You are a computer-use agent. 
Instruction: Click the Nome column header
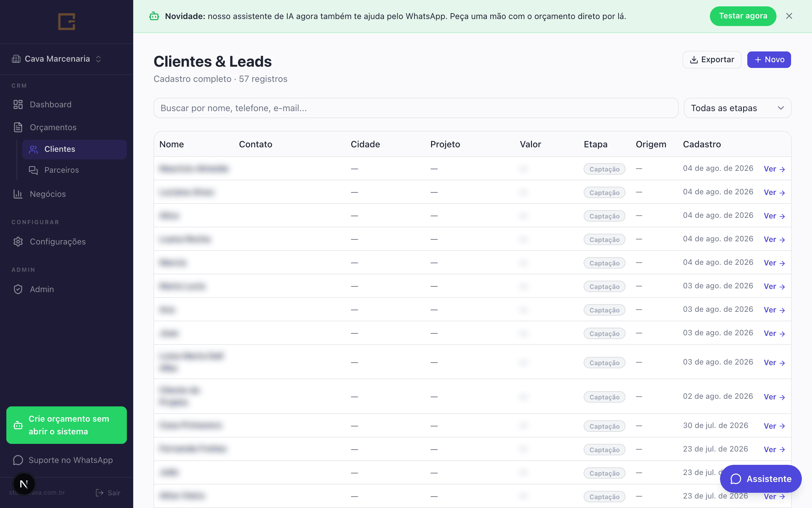[172, 144]
